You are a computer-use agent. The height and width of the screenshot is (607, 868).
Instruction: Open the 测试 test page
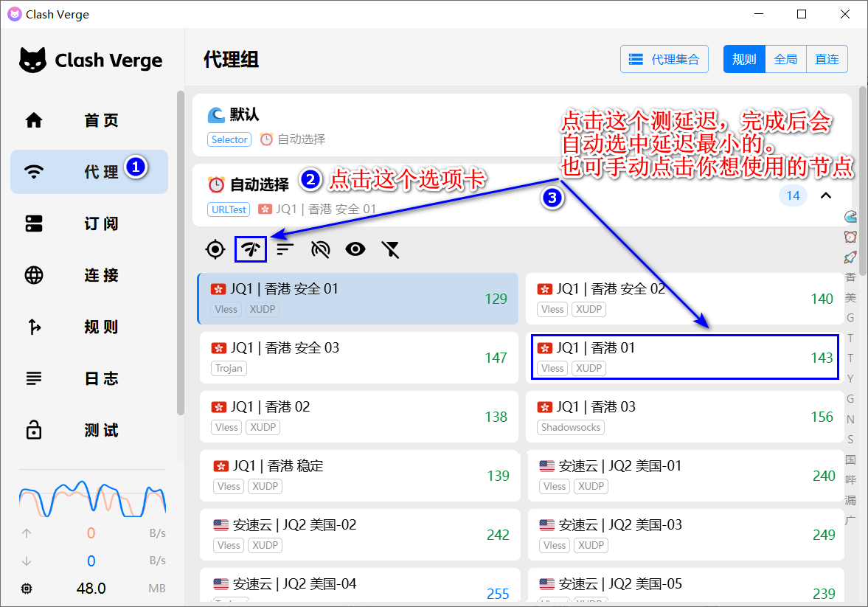tap(89, 430)
